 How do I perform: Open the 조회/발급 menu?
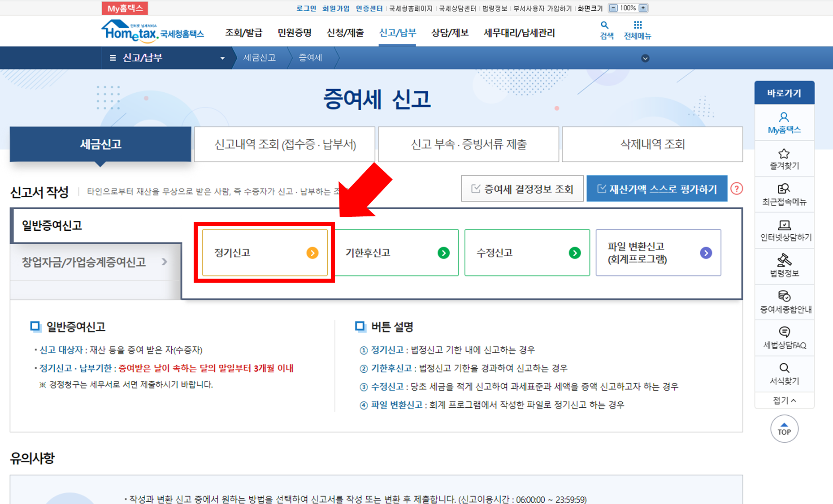(243, 33)
